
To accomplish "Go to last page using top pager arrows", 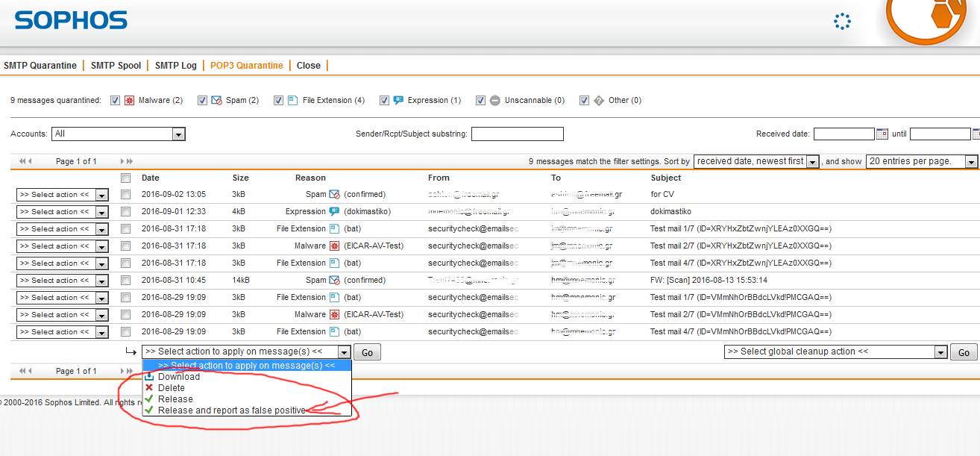I will (x=131, y=161).
